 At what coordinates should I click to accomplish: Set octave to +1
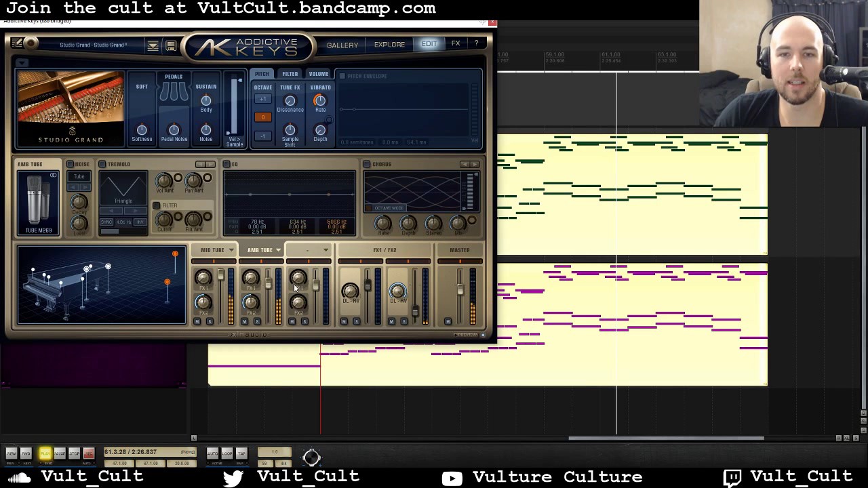(263, 100)
